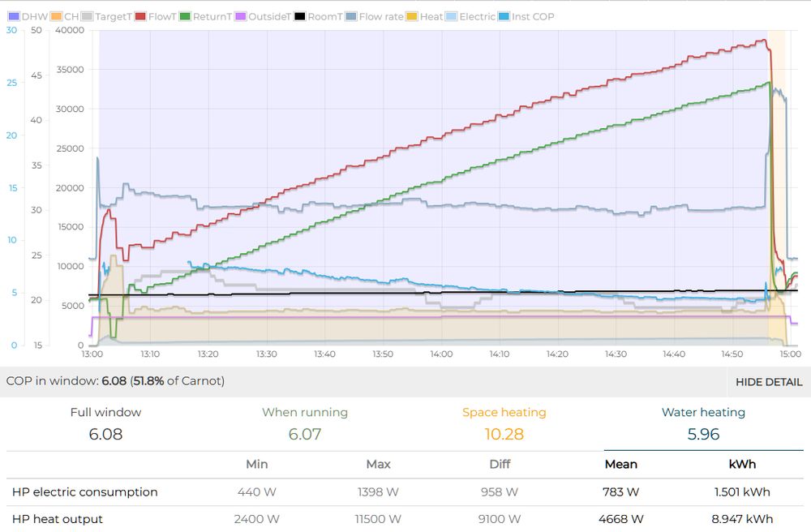Click the 11500 W maximum heat cell
The image size is (811, 532).
pos(378,518)
